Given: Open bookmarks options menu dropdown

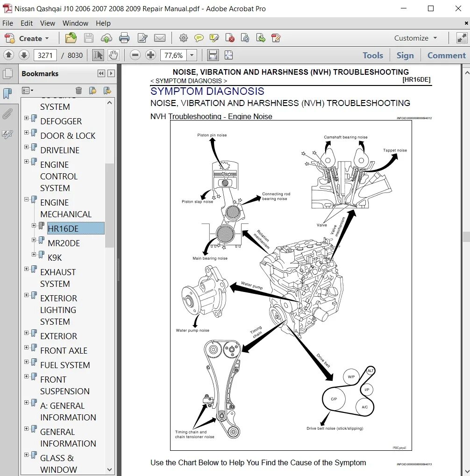Looking at the screenshot, I should tap(28, 91).
